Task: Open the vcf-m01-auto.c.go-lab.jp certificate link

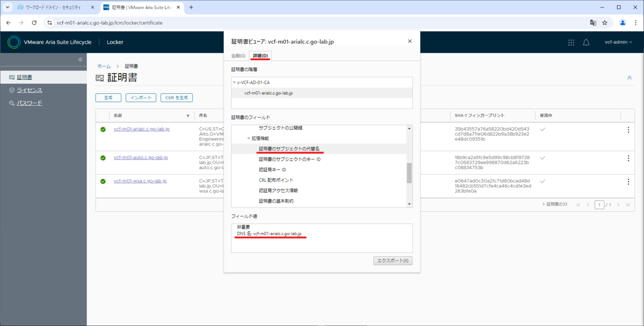Action: tap(141, 157)
